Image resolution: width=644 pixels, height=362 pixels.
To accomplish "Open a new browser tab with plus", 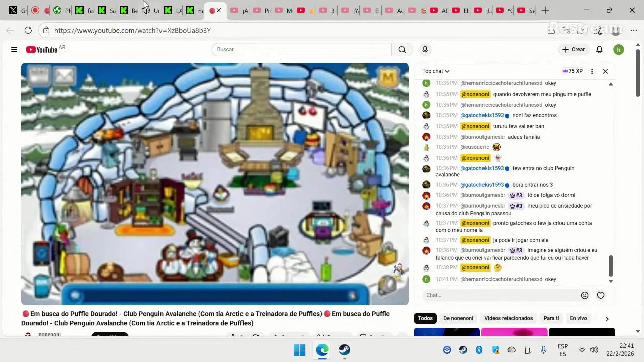I will [x=545, y=10].
